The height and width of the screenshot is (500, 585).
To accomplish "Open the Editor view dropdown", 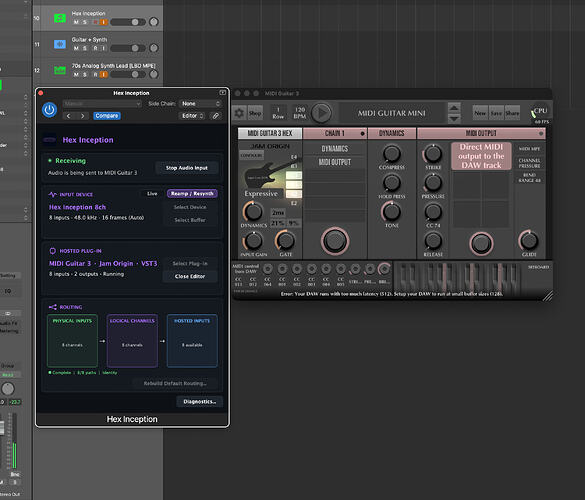I will click(x=192, y=116).
